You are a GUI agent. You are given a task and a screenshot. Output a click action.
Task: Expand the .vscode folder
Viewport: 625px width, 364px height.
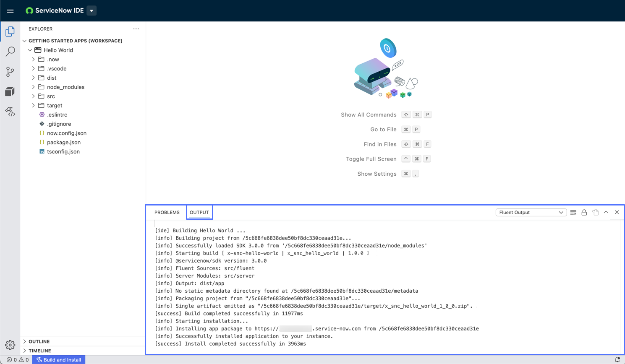pos(34,68)
